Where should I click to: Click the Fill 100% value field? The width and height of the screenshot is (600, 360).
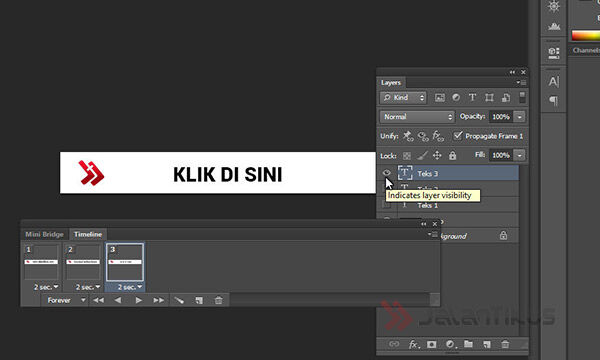501,155
